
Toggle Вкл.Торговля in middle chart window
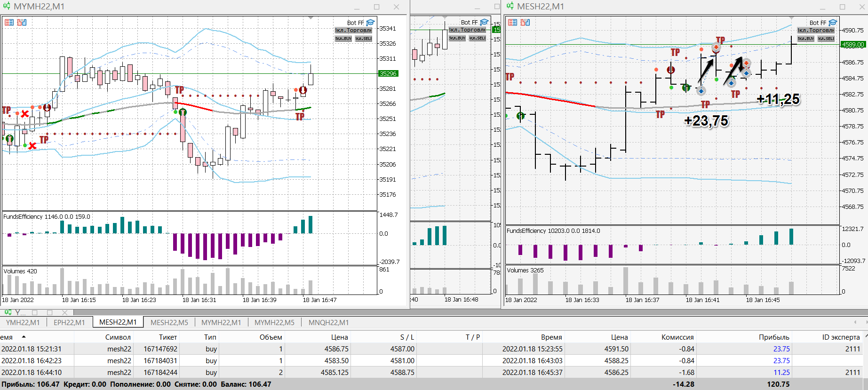click(467, 30)
